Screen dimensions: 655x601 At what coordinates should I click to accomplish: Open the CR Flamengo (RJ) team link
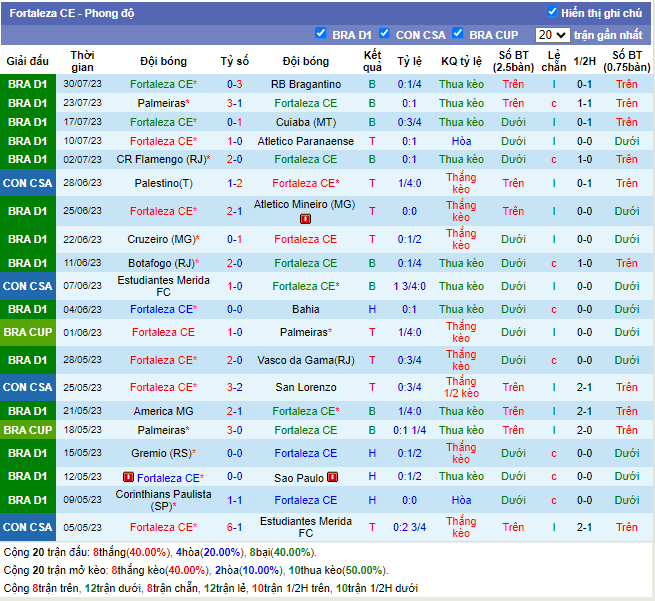click(x=160, y=159)
